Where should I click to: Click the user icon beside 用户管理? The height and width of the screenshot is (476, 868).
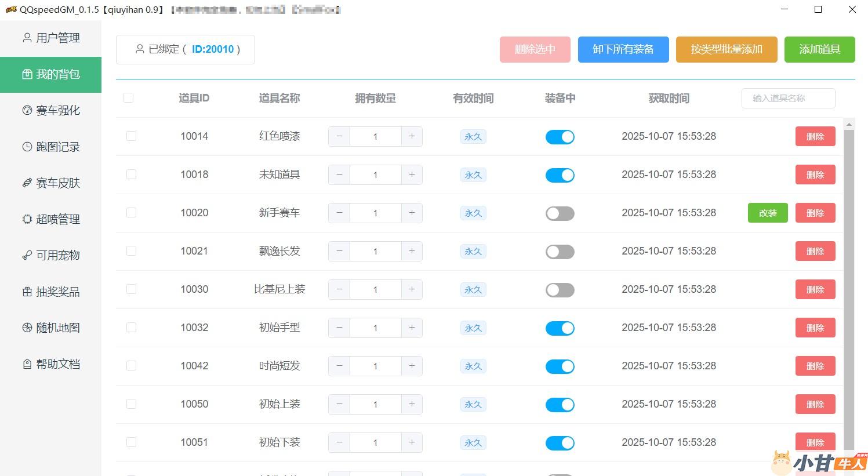[x=27, y=38]
